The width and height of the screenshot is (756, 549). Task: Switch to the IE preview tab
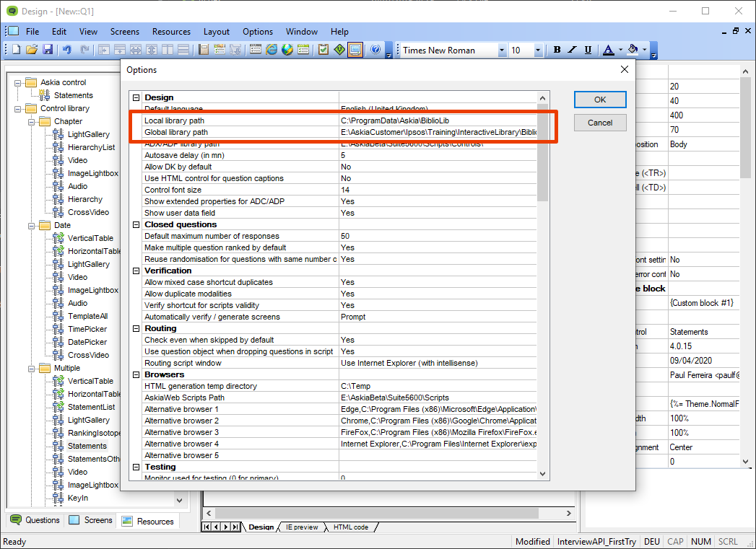click(x=302, y=527)
